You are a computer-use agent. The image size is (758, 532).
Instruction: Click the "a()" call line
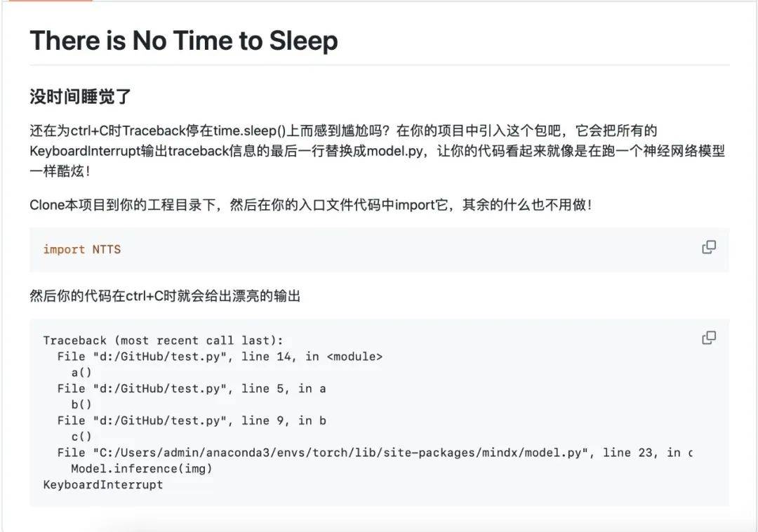click(x=81, y=373)
